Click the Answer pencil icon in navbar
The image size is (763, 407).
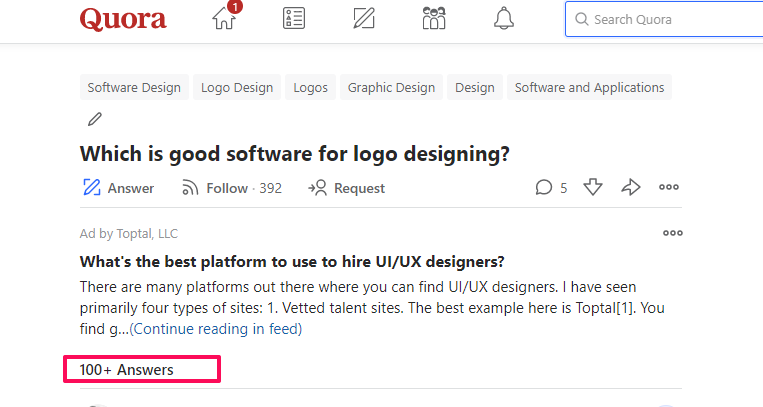tap(364, 19)
